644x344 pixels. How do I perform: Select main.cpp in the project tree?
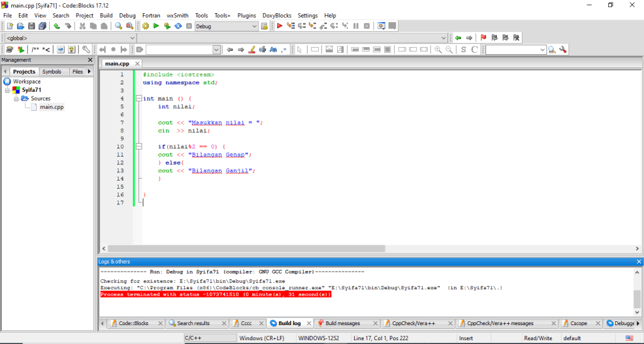click(52, 107)
